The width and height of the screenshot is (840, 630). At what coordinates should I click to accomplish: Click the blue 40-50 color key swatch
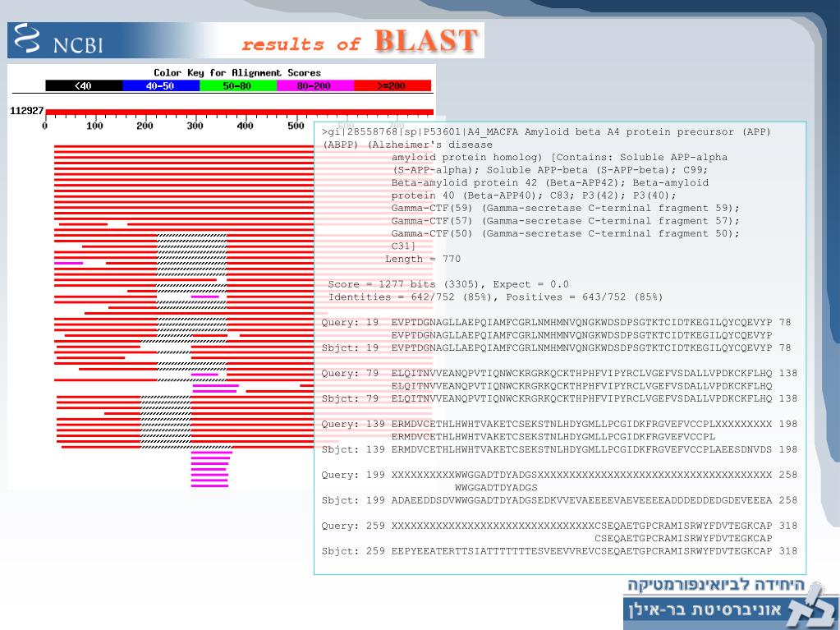point(161,85)
